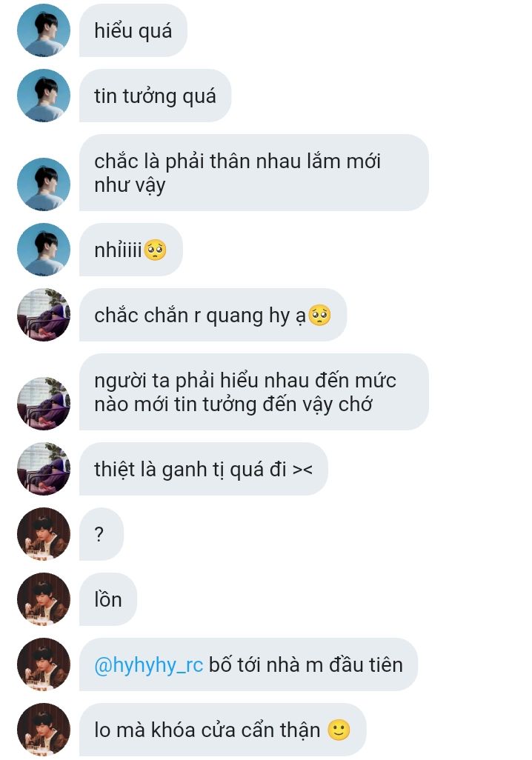532x760 pixels.
Task: Tap avatar next to 'thiệt là ganh tị' message
Action: pyautogui.click(x=44, y=469)
